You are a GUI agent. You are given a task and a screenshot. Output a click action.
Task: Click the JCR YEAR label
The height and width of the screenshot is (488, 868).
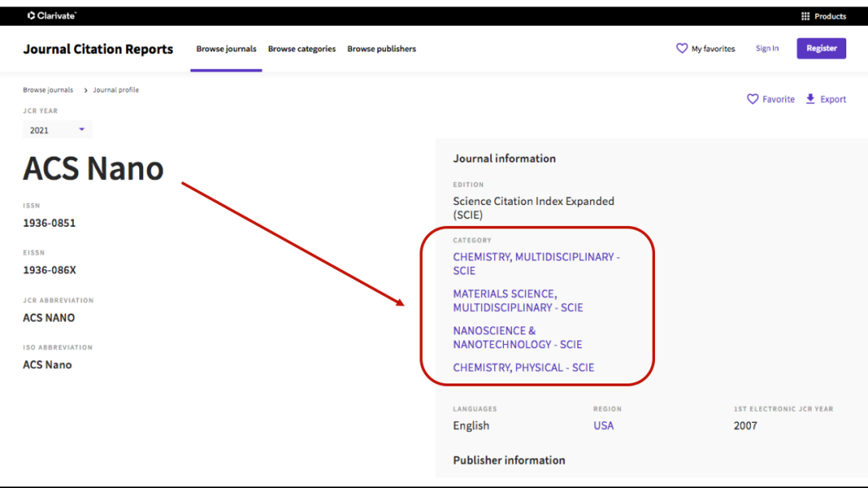(40, 111)
